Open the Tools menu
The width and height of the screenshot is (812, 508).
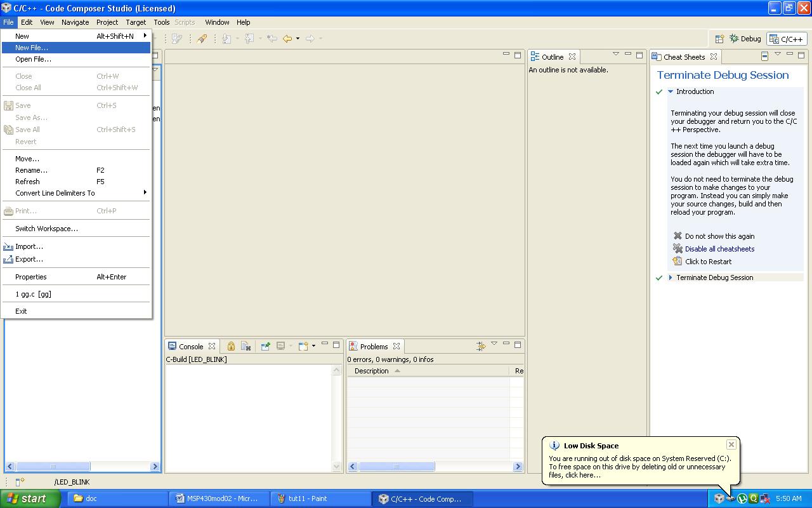[162, 22]
